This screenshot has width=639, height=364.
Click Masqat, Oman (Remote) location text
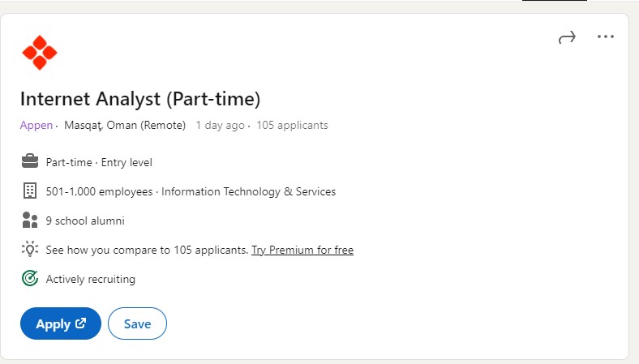click(x=125, y=125)
